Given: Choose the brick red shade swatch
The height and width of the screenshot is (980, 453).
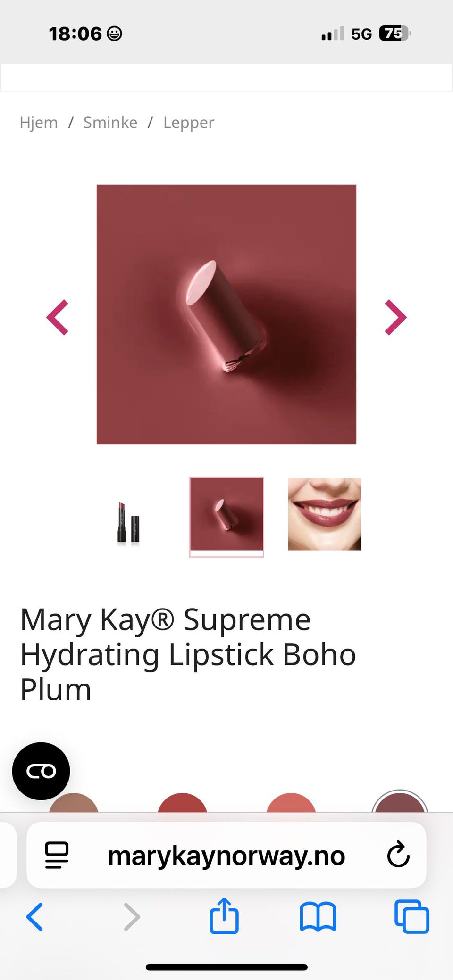Looking at the screenshot, I should [x=183, y=803].
